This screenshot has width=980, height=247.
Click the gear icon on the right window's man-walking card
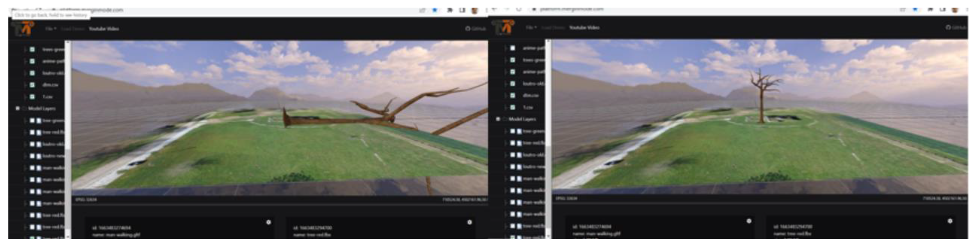click(749, 221)
